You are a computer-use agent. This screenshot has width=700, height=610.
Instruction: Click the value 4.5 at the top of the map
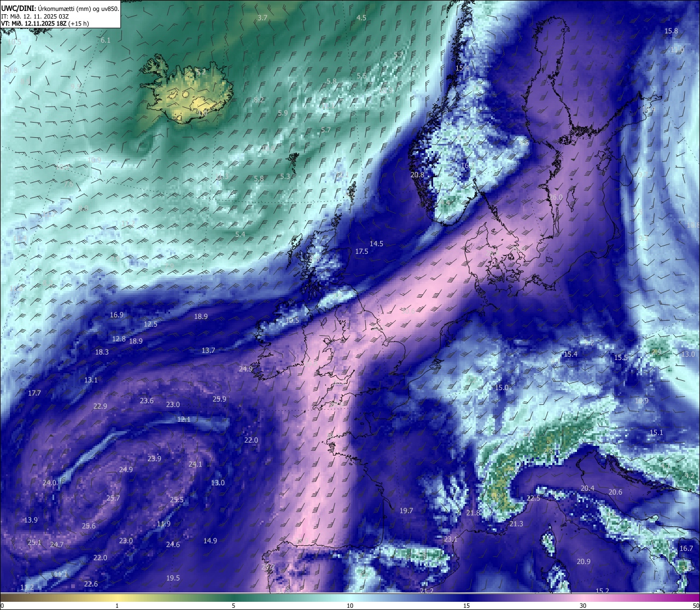click(x=361, y=18)
